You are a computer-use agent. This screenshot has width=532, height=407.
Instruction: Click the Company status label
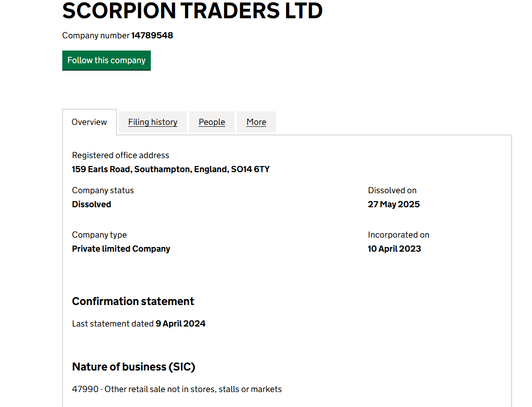tap(103, 190)
